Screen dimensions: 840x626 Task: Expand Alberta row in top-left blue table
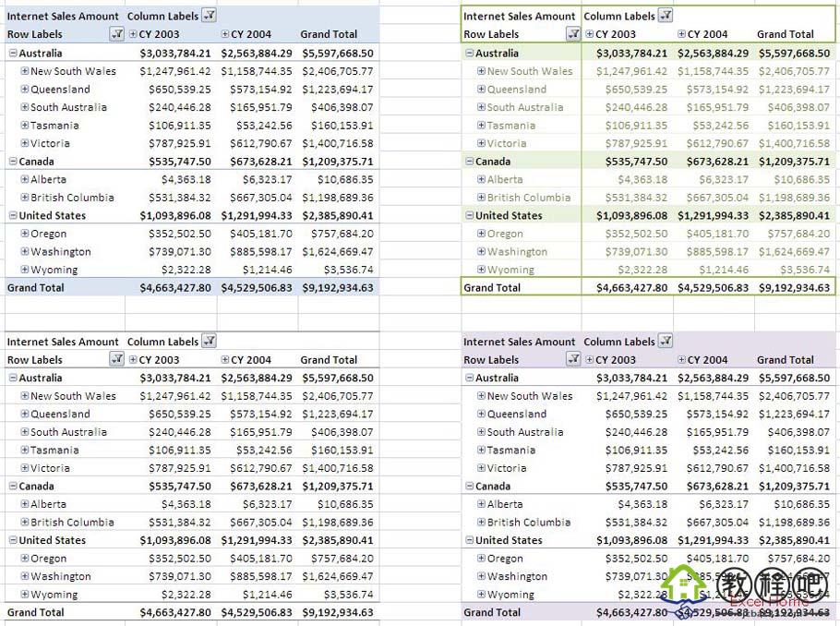pyautogui.click(x=25, y=179)
